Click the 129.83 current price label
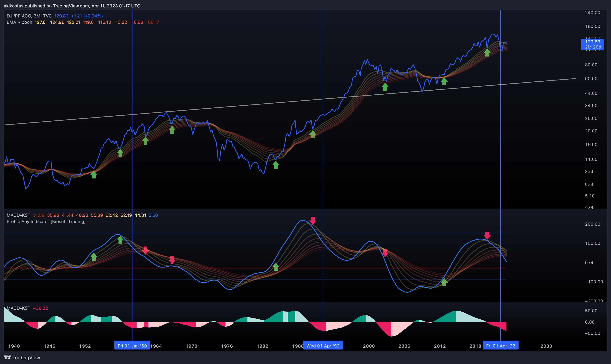The width and height of the screenshot is (611, 364). pos(592,44)
